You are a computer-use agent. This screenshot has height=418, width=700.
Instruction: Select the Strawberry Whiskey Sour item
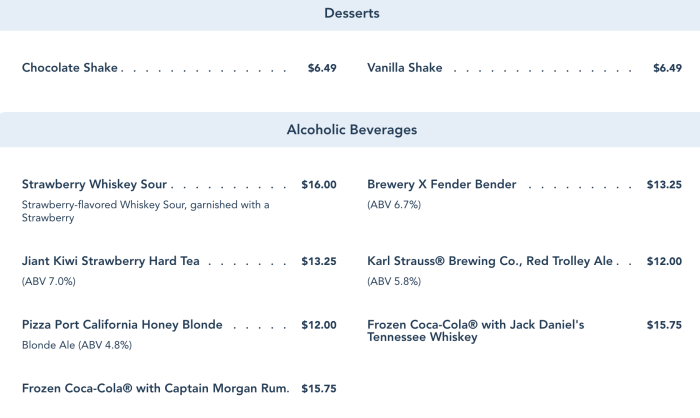(x=95, y=184)
